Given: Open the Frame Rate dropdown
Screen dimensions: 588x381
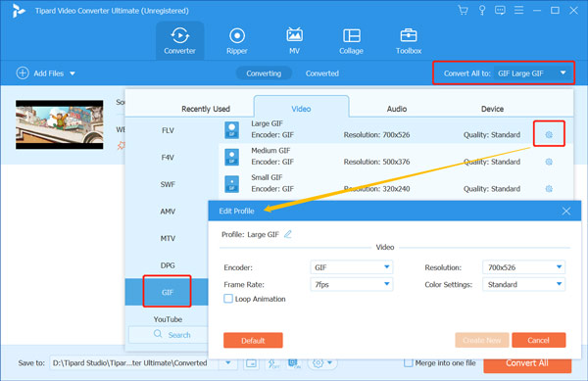Looking at the screenshot, I should pyautogui.click(x=352, y=284).
